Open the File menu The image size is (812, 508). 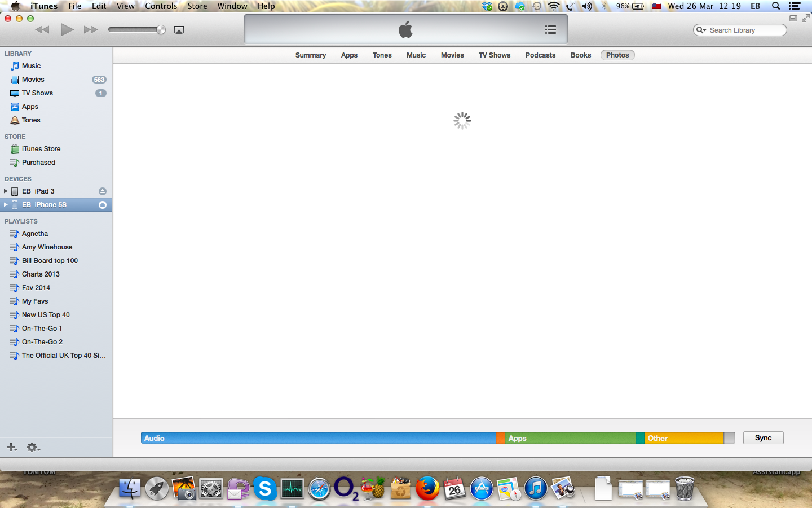point(75,6)
